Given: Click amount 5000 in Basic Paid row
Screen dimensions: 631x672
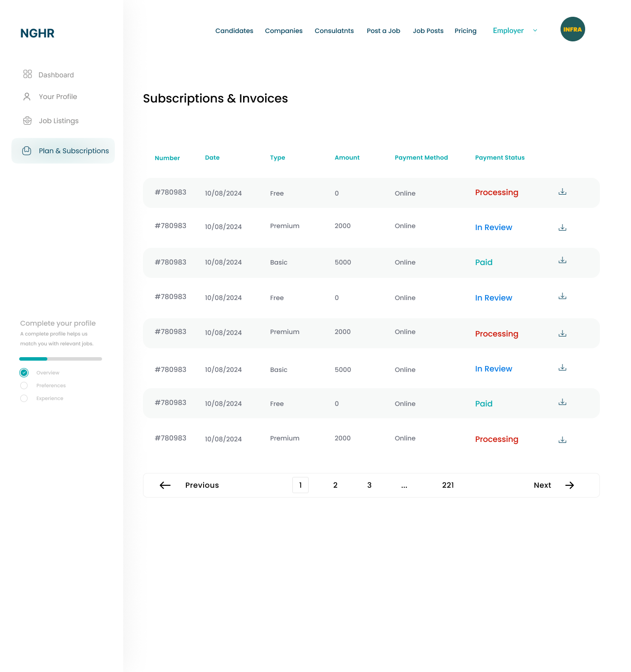Looking at the screenshot, I should 343,262.
